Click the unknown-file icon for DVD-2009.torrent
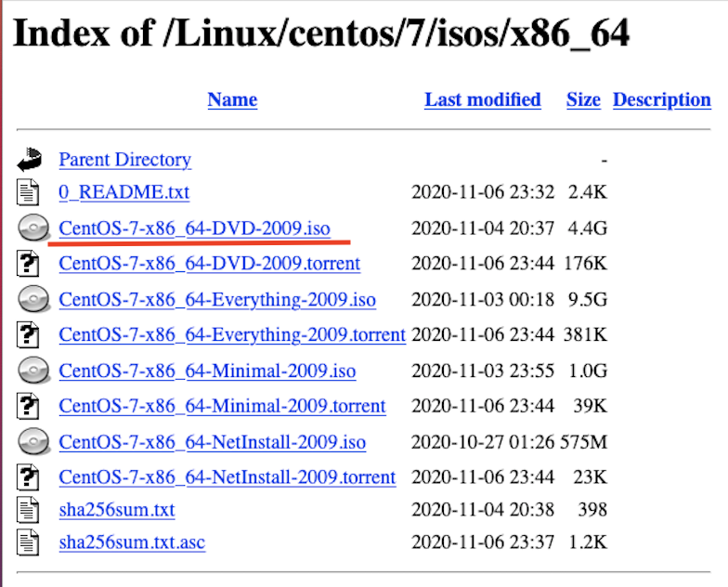728x587 pixels. [28, 264]
